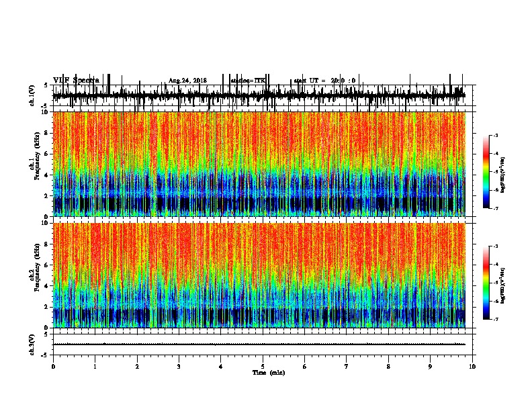
Task: Click the "4" tick on ch.1 frequency axis
Action: (46, 175)
